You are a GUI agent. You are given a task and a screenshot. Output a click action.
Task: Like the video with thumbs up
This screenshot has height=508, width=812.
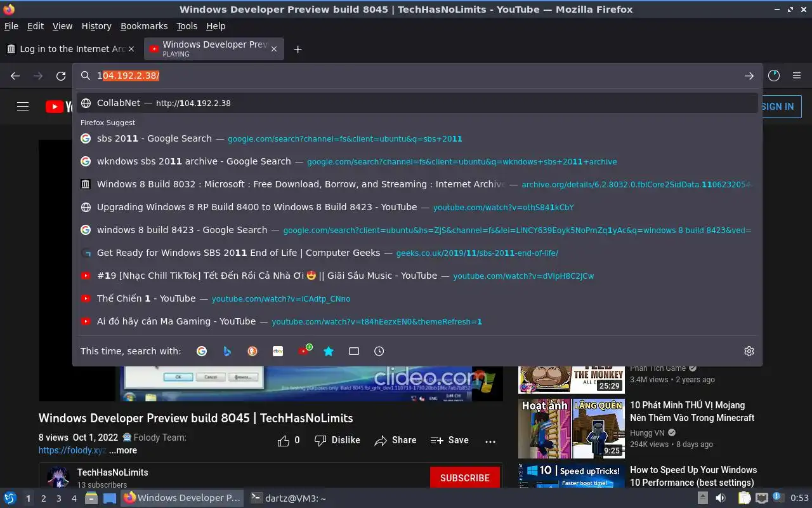[289, 440]
